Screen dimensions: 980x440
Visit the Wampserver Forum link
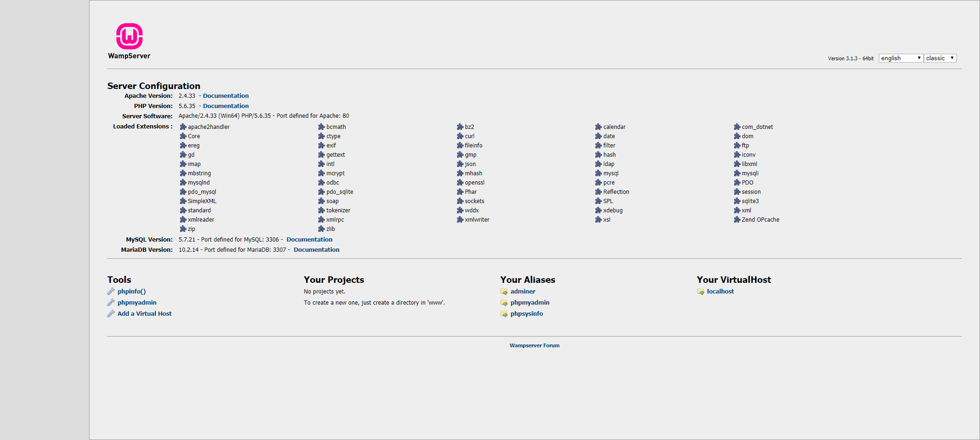(x=535, y=345)
